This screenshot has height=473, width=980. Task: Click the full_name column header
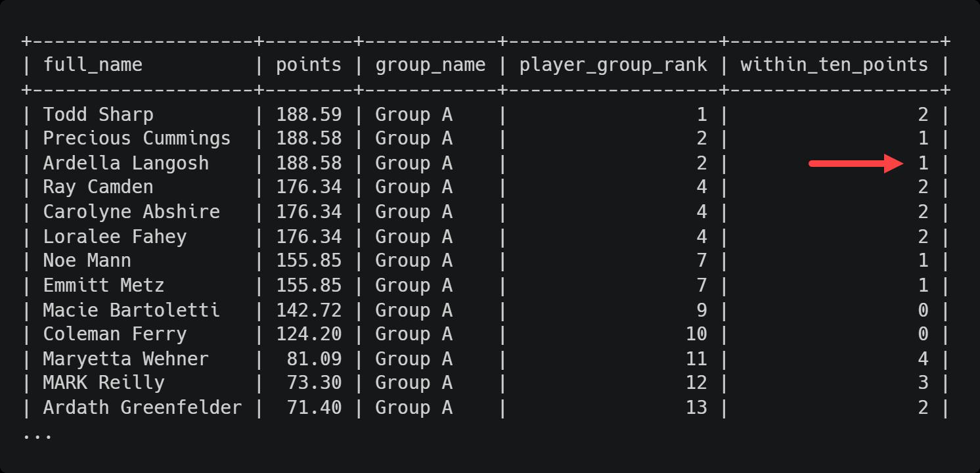point(93,65)
